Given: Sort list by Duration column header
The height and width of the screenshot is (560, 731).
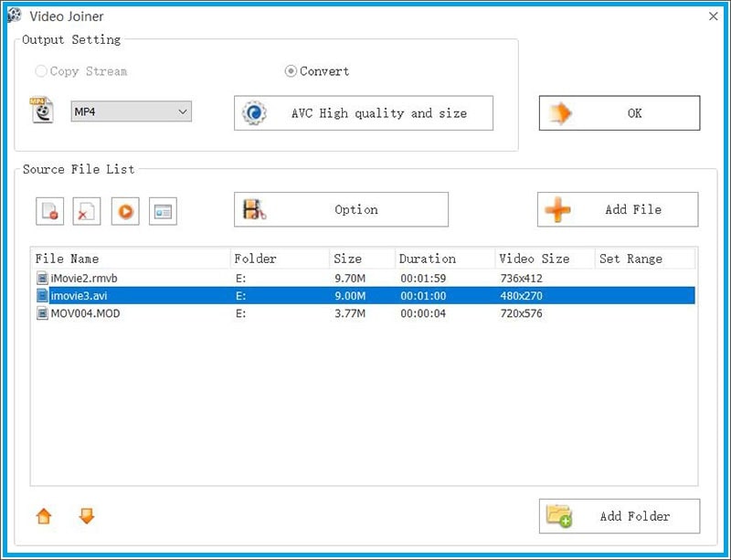Looking at the screenshot, I should click(444, 259).
